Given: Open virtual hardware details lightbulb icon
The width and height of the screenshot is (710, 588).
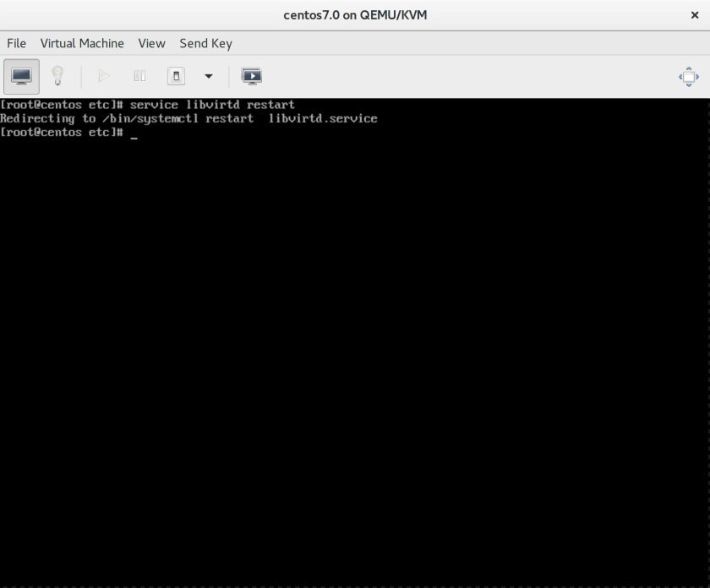Looking at the screenshot, I should pos(57,76).
